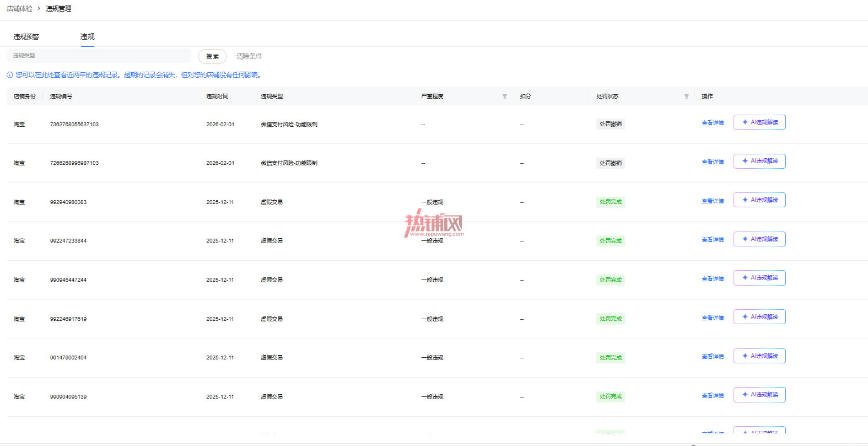Click the 处罚撤销 status tag in first row

[x=611, y=124]
